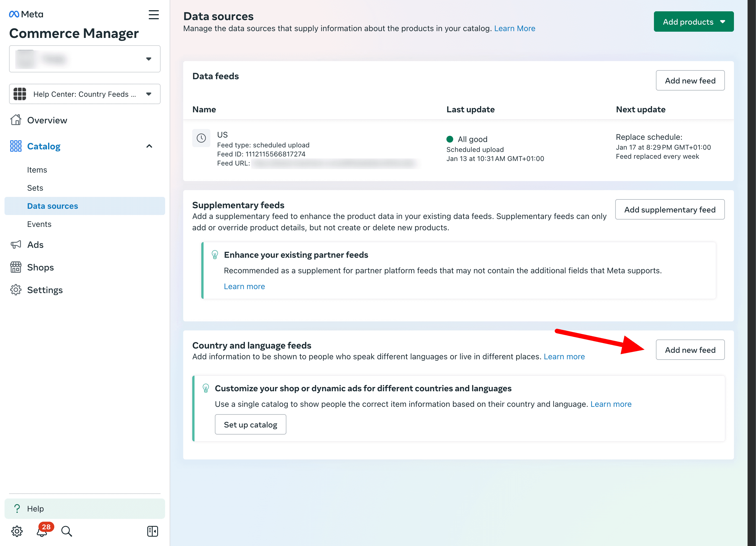Collapse the Catalog section chevron
This screenshot has width=756, height=546.
(149, 146)
